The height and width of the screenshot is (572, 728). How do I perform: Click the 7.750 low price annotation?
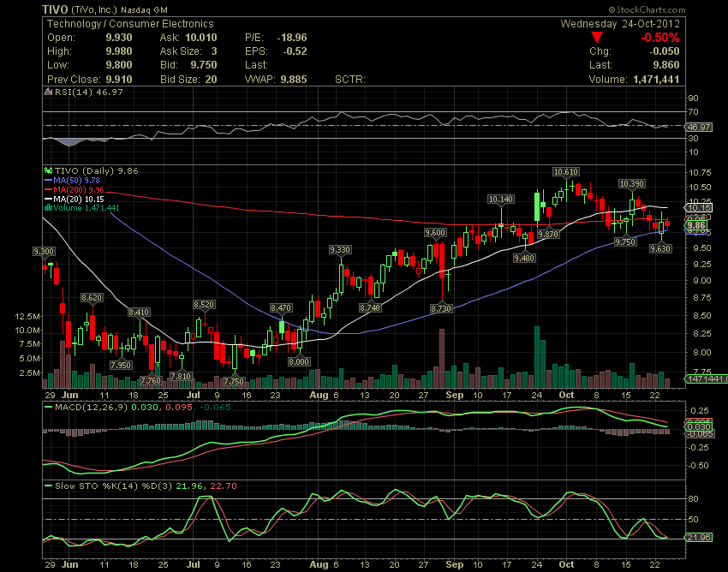point(234,381)
